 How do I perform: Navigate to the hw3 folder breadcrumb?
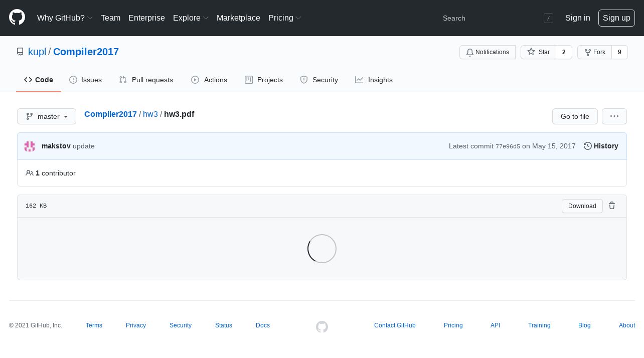pos(150,114)
